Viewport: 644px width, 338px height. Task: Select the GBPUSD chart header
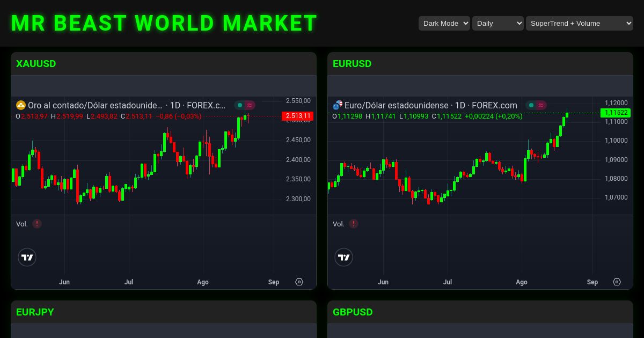point(353,312)
